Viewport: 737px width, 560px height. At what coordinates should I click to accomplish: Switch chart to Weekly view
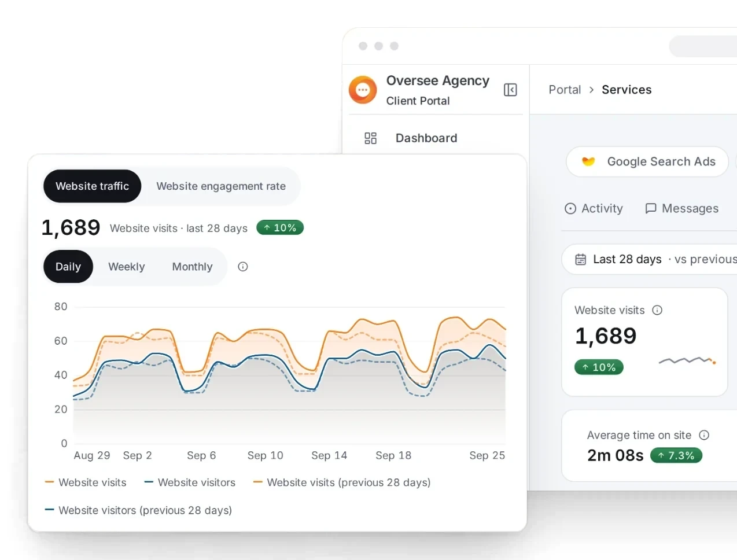coord(127,267)
